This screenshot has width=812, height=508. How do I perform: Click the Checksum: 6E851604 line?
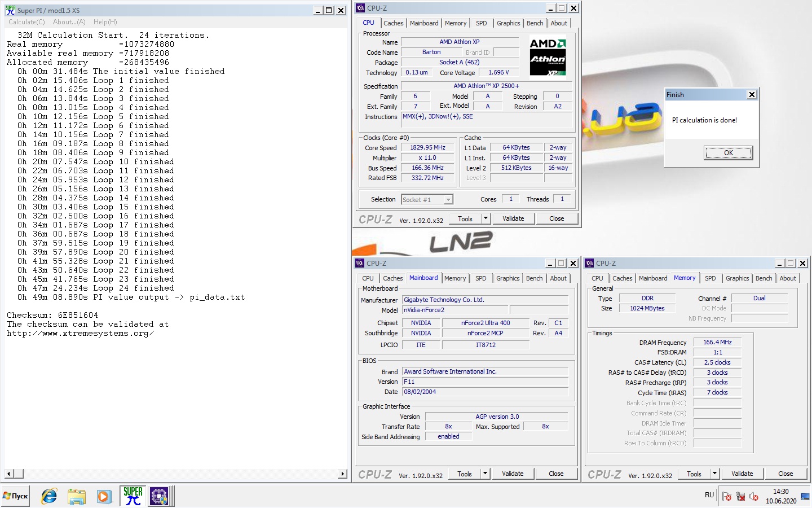[52, 315]
